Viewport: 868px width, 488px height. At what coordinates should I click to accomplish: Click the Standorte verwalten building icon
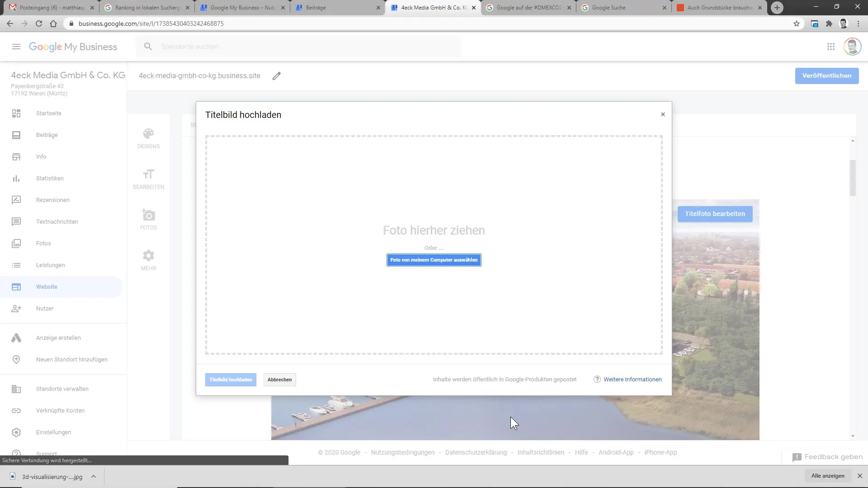pyautogui.click(x=16, y=389)
